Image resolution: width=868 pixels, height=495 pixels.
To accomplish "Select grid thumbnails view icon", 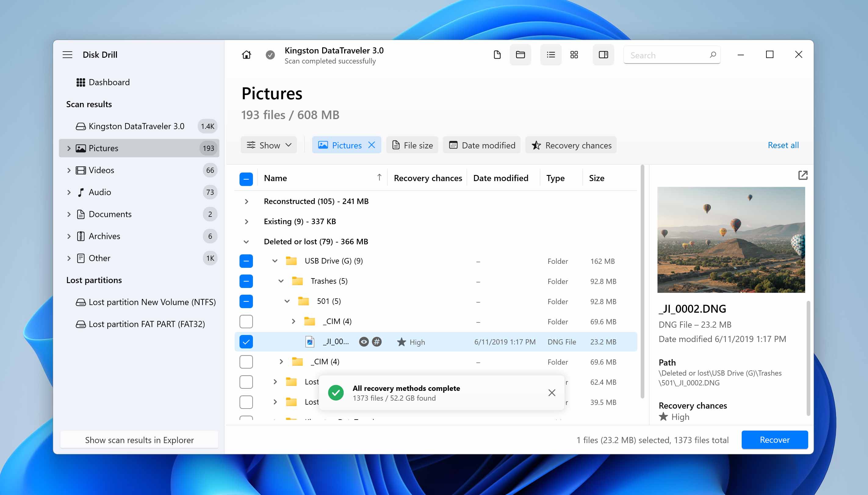I will [574, 55].
